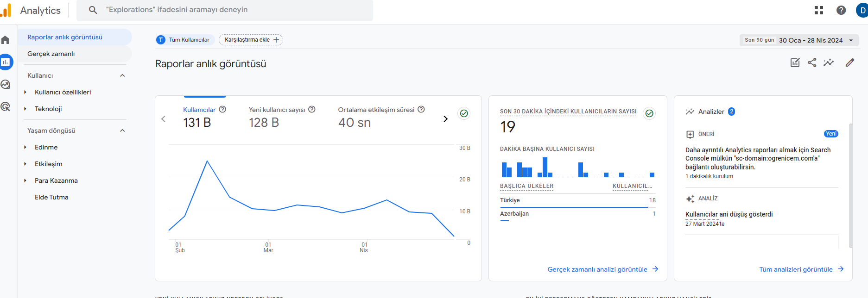Open the Insights sparkline icon in header
This screenshot has width=868, height=298.
coord(829,62)
